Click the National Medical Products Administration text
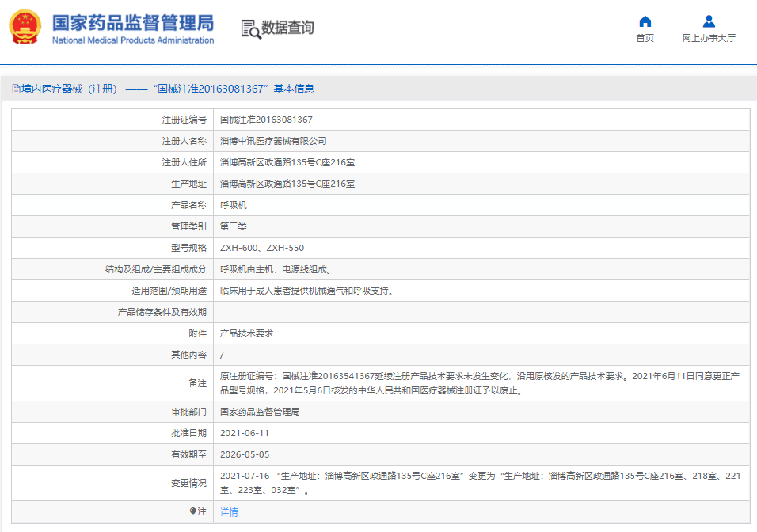This screenshot has width=757, height=532. (x=132, y=40)
